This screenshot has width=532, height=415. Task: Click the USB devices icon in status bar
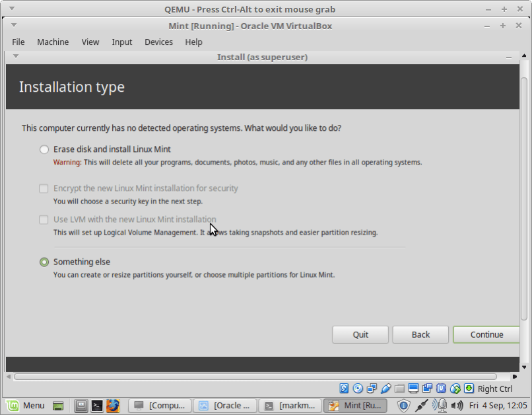point(384,389)
